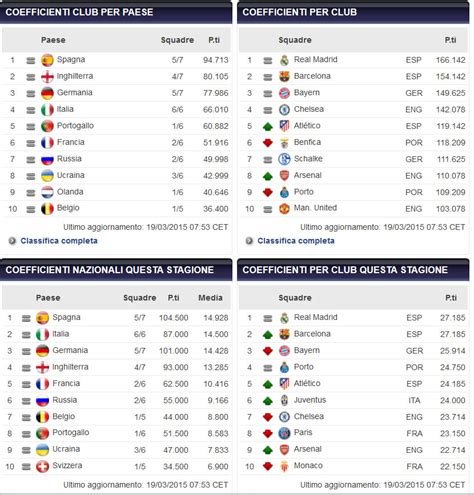Viewport: 474px width, 495px height.
Task: Click the Real Madrid crest in Coefficienti per club
Action: click(284, 60)
